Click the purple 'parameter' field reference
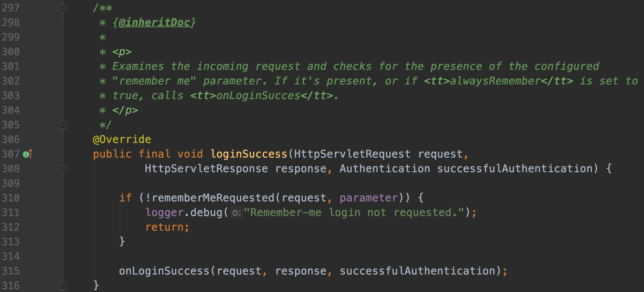The image size is (644, 292). [x=369, y=198]
